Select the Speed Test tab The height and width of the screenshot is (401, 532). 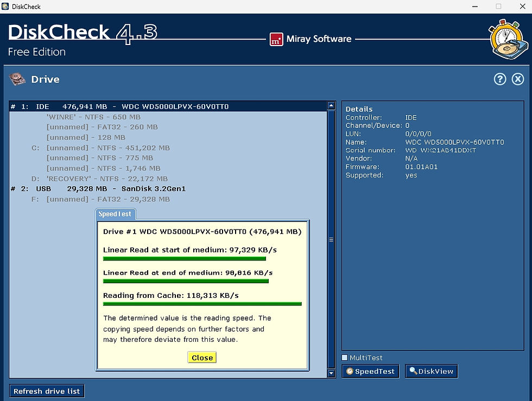(x=115, y=214)
